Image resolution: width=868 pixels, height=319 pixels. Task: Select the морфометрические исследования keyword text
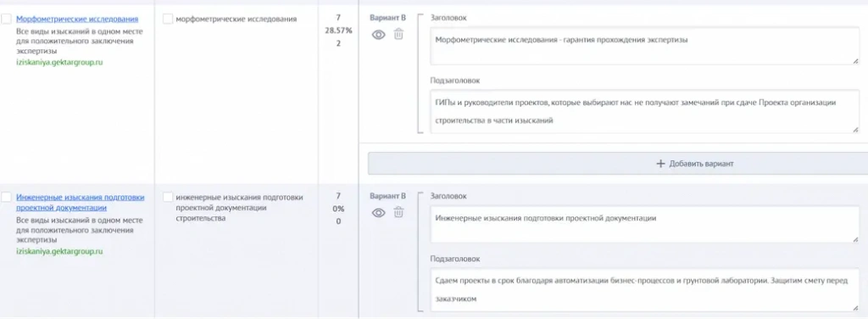[236, 19]
